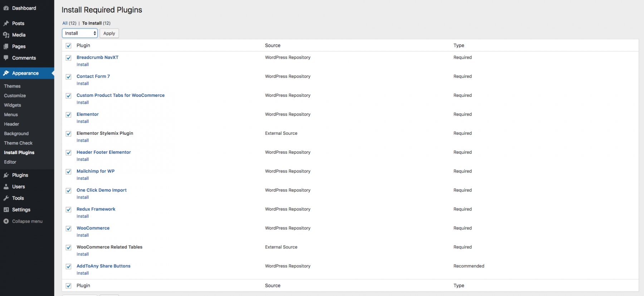Open the Themes submenu item

pyautogui.click(x=12, y=86)
